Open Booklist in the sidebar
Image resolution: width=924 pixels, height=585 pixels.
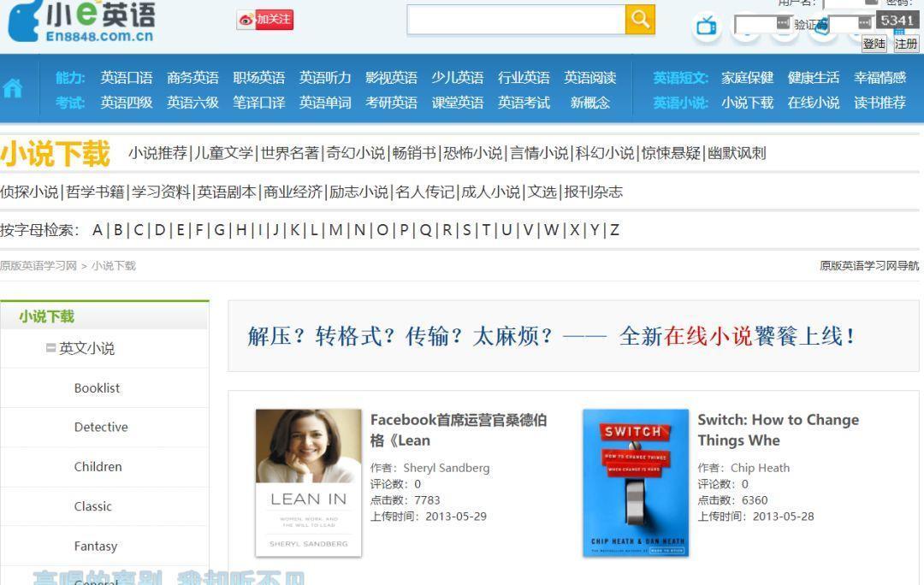tap(97, 388)
